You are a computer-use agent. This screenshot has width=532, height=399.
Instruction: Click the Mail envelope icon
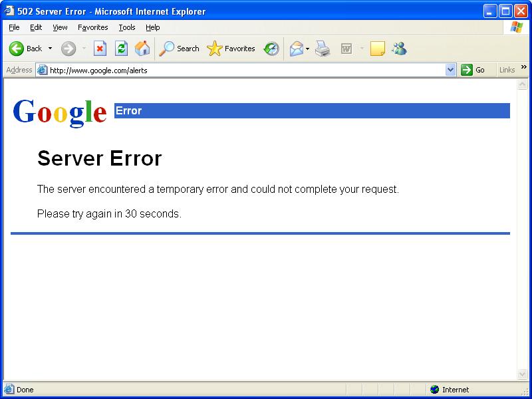[297, 49]
